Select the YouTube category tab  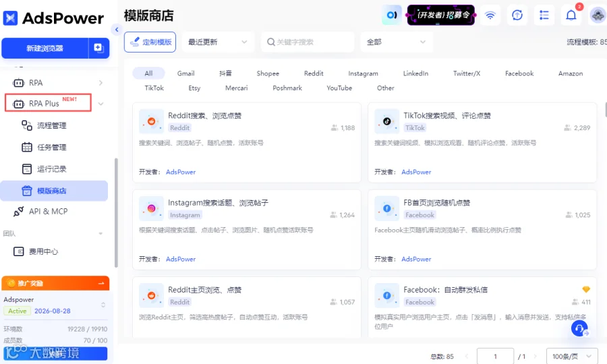339,88
